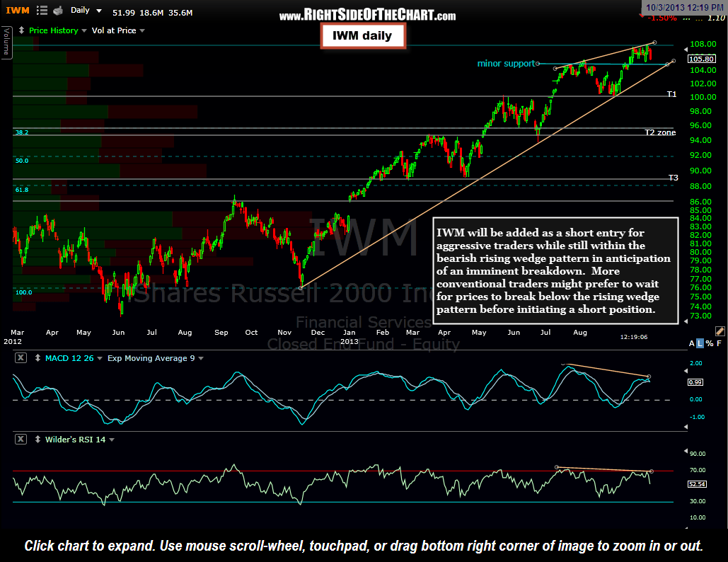
Task: Click the 0.99 MACD value bubble
Action: point(695,382)
